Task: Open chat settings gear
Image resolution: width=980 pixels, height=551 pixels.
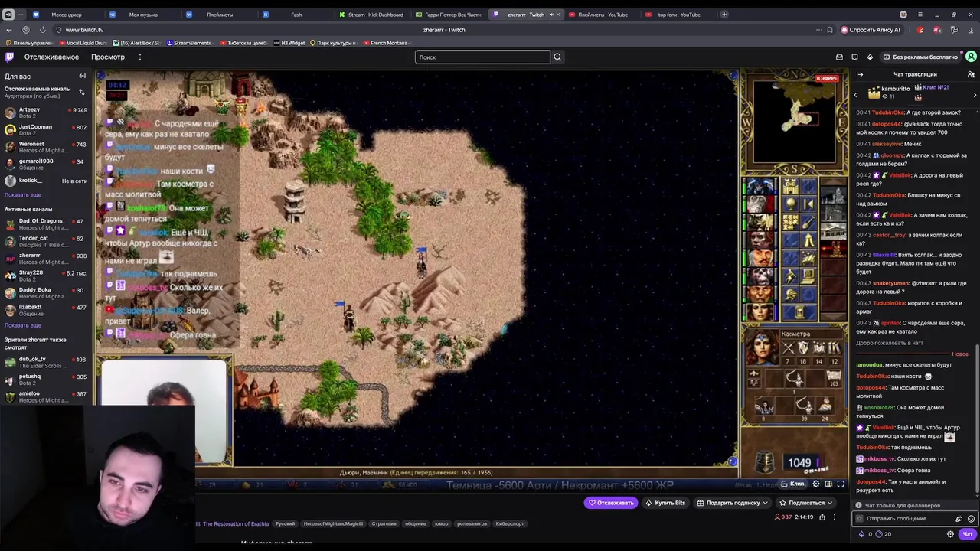Action: pyautogui.click(x=950, y=534)
